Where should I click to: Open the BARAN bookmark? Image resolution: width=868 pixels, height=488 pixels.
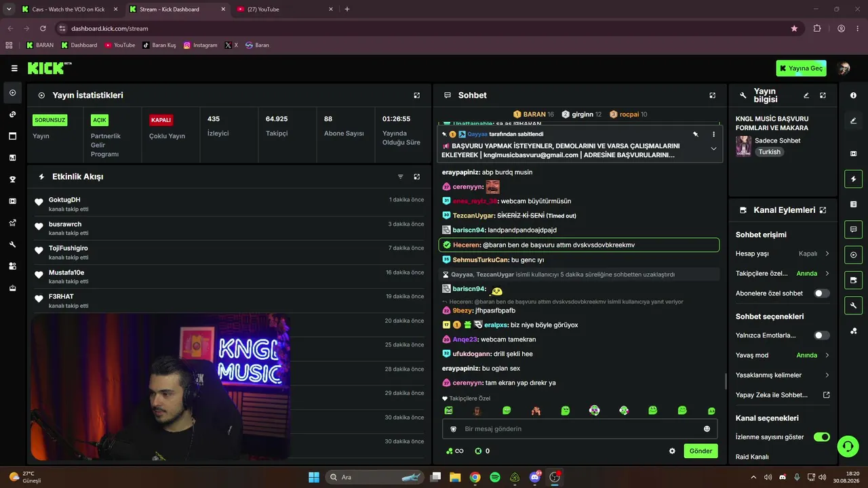(x=40, y=45)
